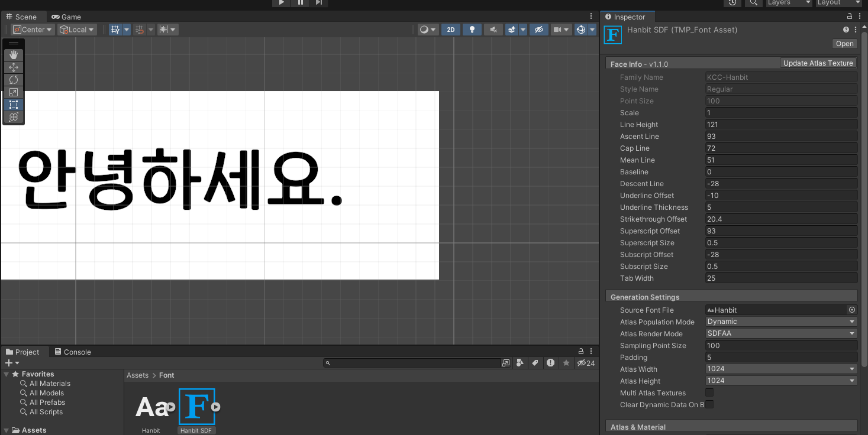This screenshot has width=868, height=435.
Task: Select the Scale tool
Action: tap(14, 92)
